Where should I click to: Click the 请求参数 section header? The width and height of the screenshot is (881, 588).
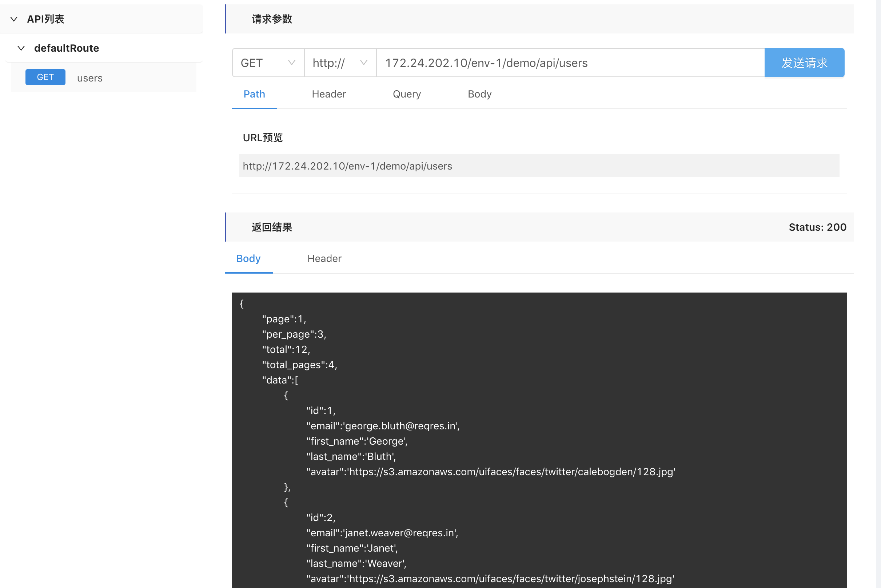[272, 19]
